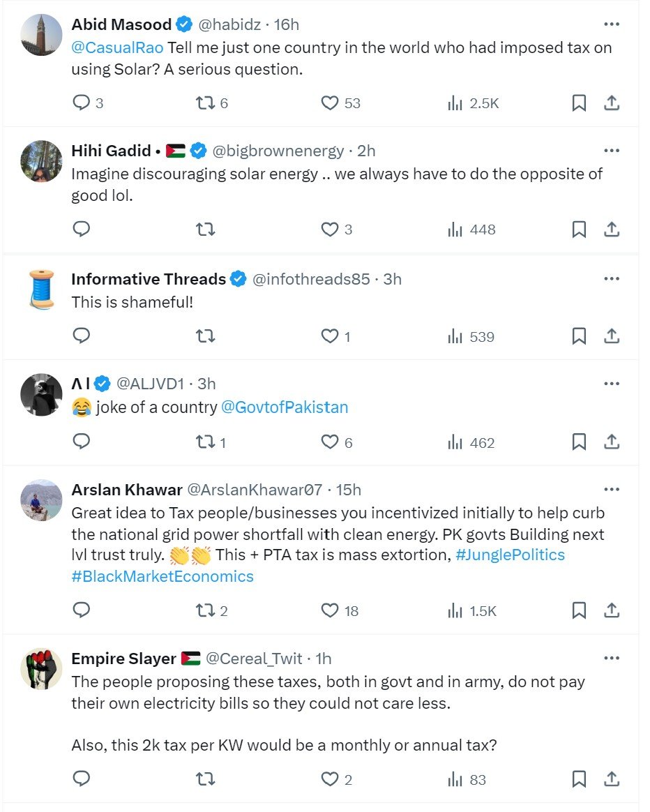
Task: Share Hihi Gadid's tweet
Action: [612, 229]
